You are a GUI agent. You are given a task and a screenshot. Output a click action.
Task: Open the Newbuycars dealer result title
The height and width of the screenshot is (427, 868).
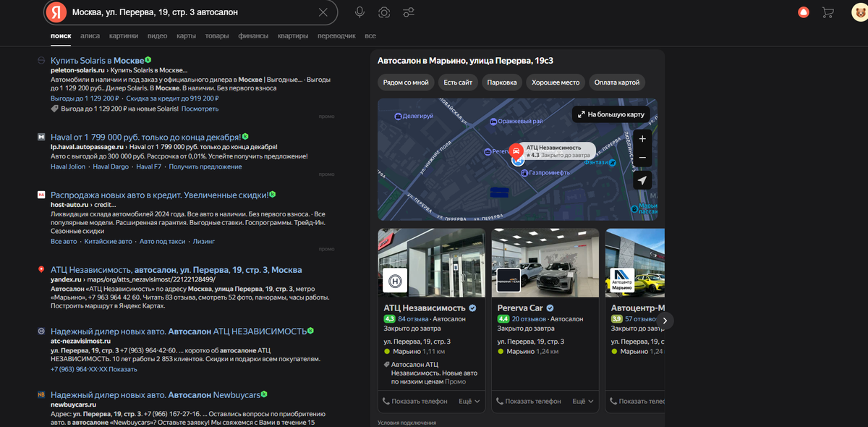coord(156,395)
